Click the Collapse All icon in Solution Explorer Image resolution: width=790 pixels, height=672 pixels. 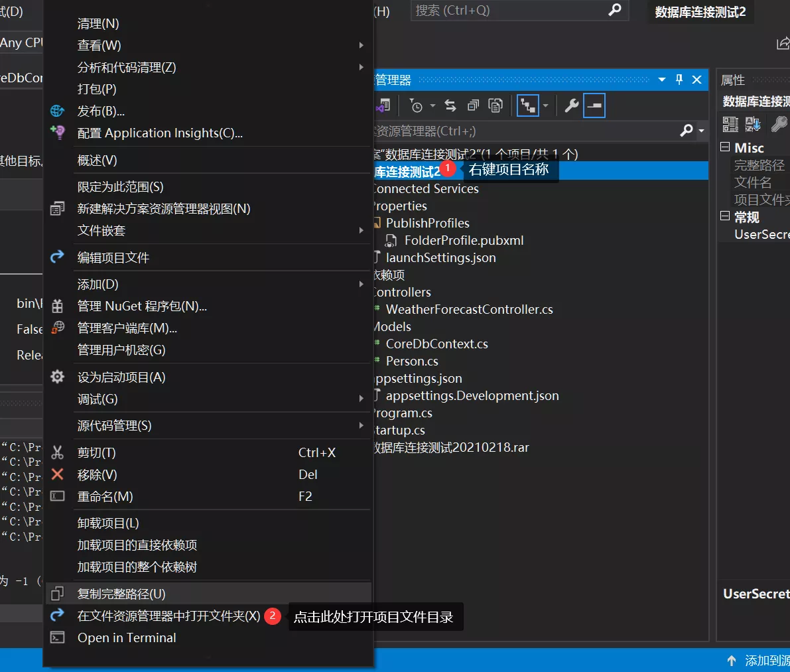(x=473, y=105)
